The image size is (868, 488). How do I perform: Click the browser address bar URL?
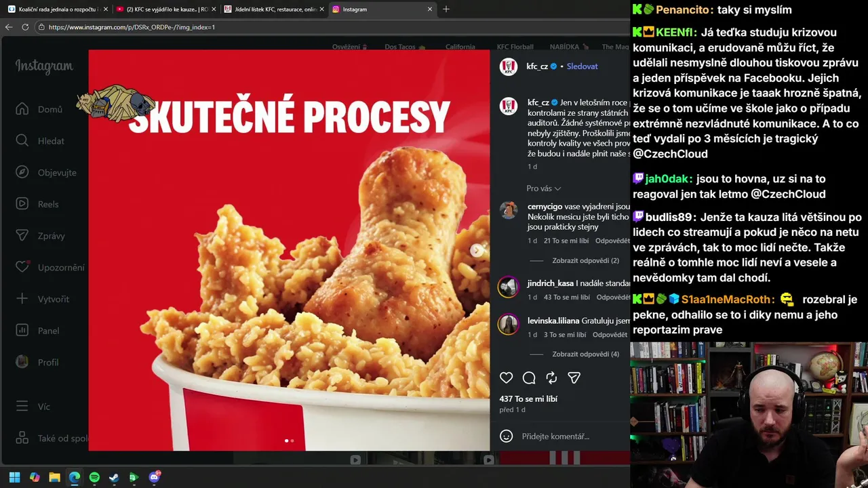click(x=132, y=27)
